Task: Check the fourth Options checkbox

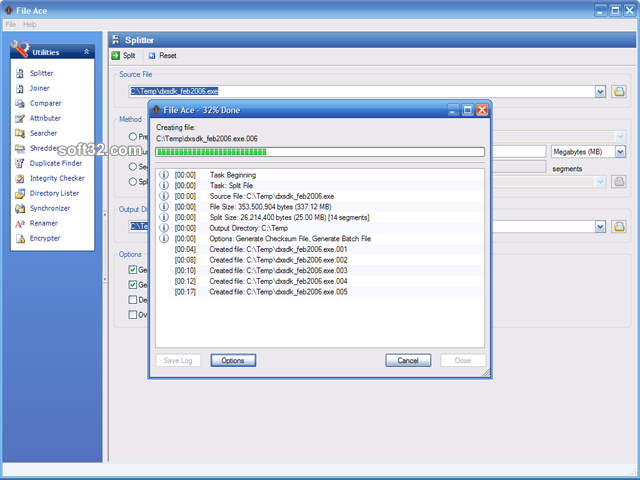Action: tap(133, 315)
